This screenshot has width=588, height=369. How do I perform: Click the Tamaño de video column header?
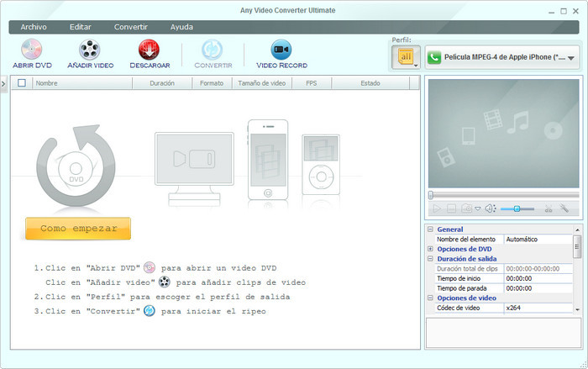(262, 83)
